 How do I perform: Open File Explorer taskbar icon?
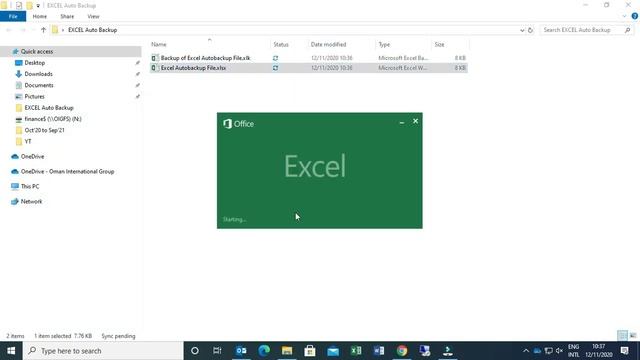pos(287,351)
